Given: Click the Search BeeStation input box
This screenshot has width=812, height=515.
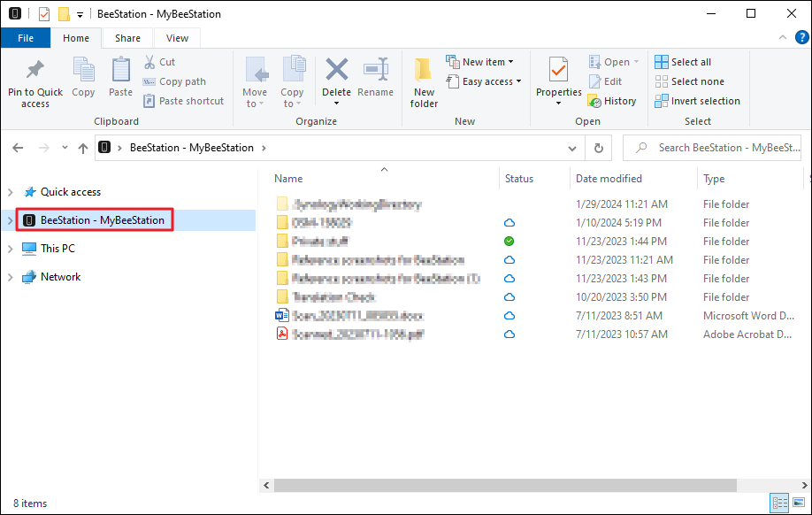Looking at the screenshot, I should click(712, 148).
